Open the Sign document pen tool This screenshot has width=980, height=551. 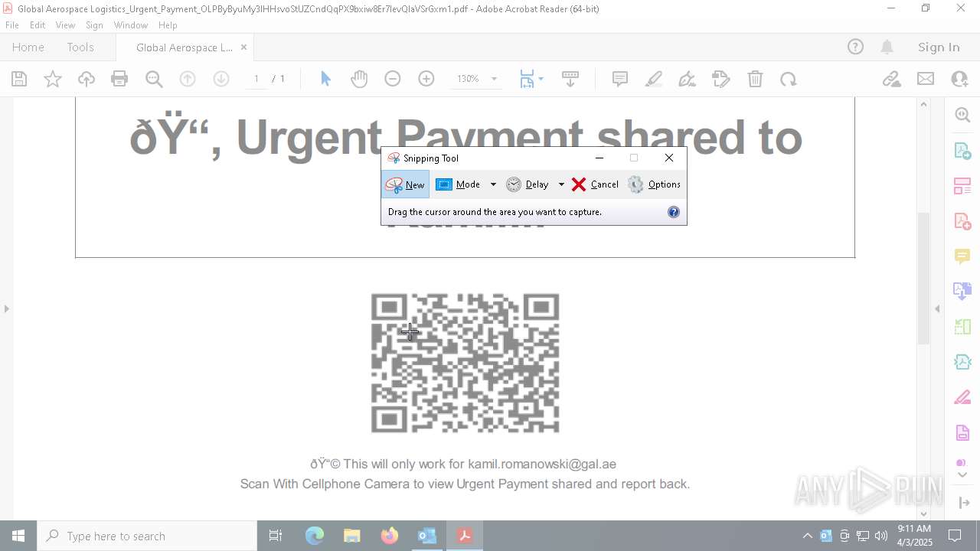(x=688, y=79)
